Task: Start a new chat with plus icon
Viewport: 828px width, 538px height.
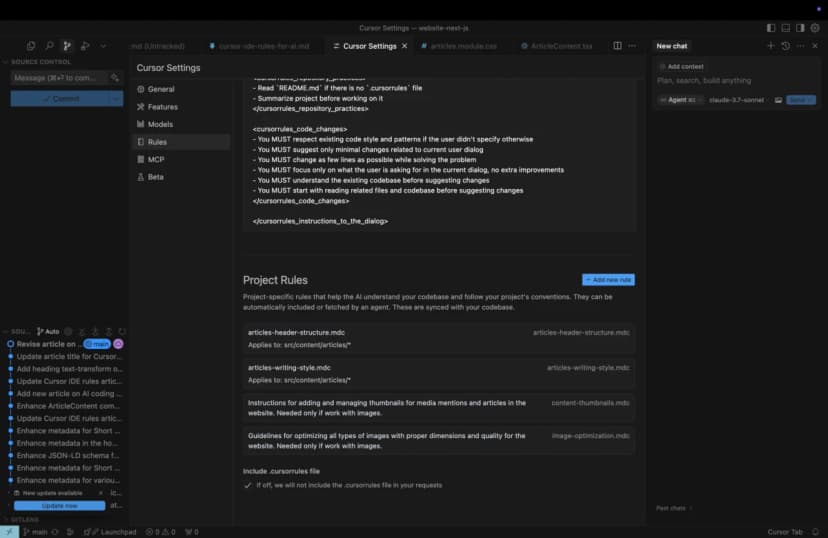Action: point(770,46)
